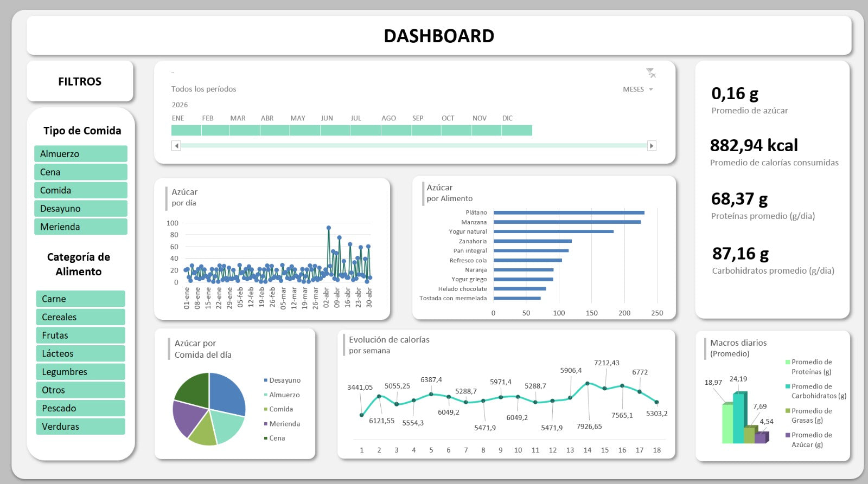Click the 87,16 g carbohydrates value
The width and height of the screenshot is (868, 484).
click(741, 254)
